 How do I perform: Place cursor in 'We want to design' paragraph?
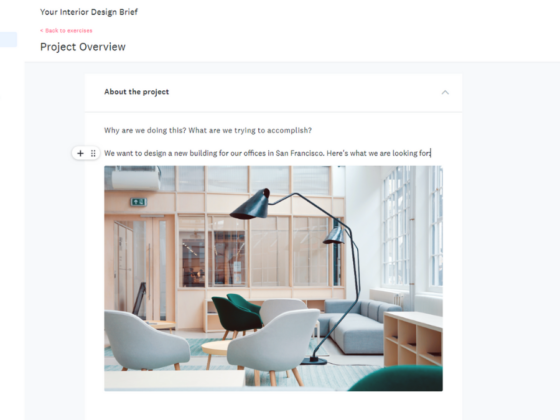coord(268,153)
